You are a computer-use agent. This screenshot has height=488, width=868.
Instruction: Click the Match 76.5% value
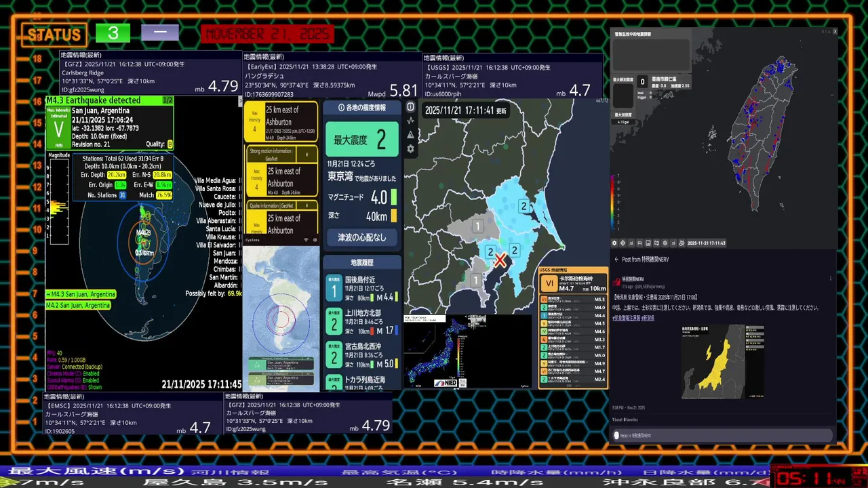coord(163,195)
